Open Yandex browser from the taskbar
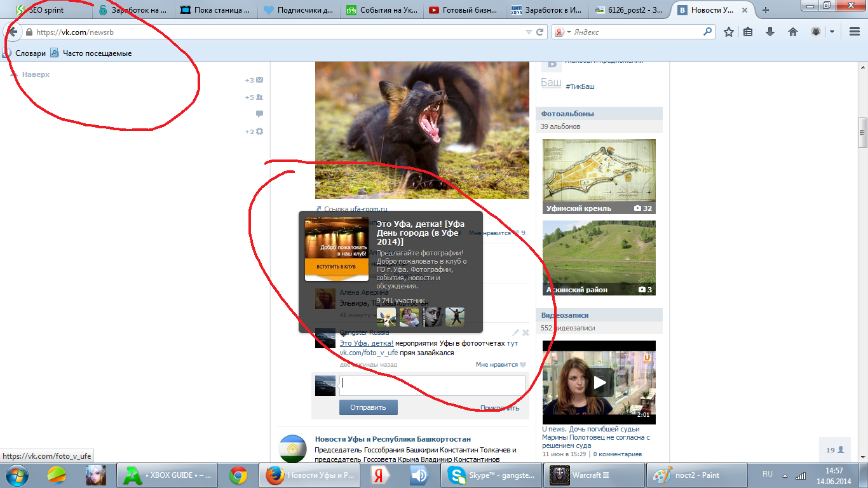This screenshot has height=488, width=868. pyautogui.click(x=381, y=475)
